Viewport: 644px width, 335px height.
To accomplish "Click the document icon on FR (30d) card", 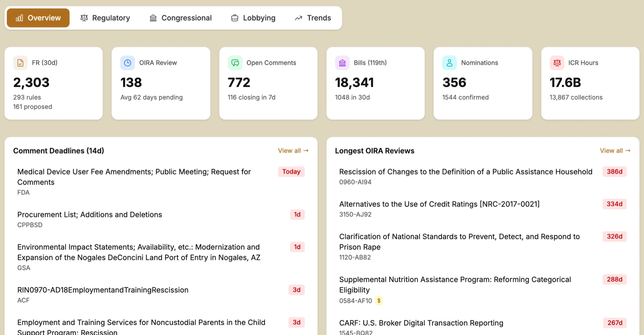I will 20,63.
